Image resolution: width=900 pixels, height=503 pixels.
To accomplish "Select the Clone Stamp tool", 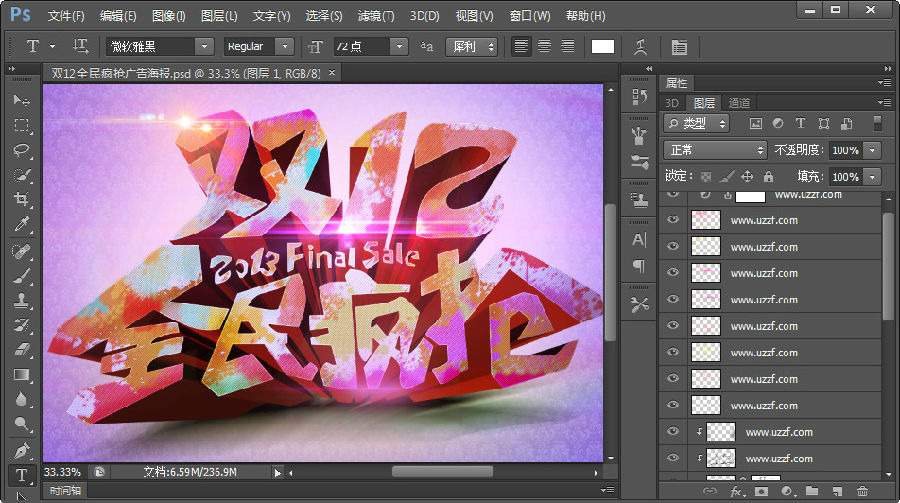I will (21, 300).
